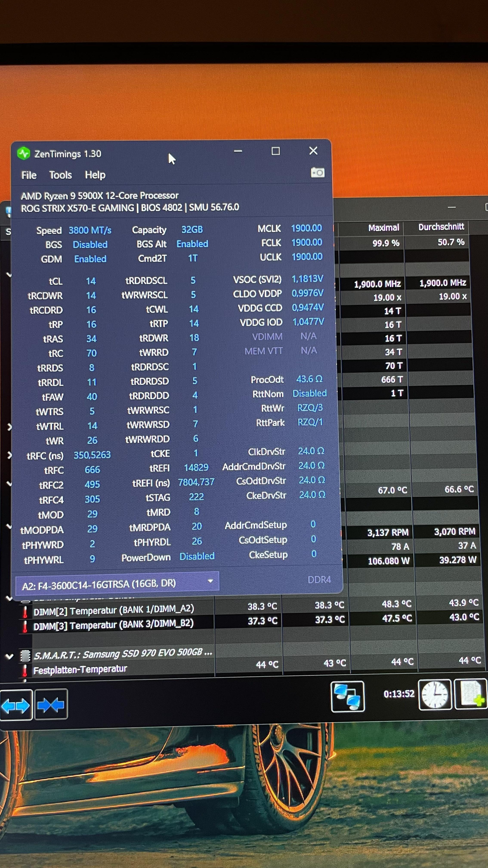The image size is (488, 868).
Task: Collapse all sensors with blue inward arrows icon
Action: [51, 705]
